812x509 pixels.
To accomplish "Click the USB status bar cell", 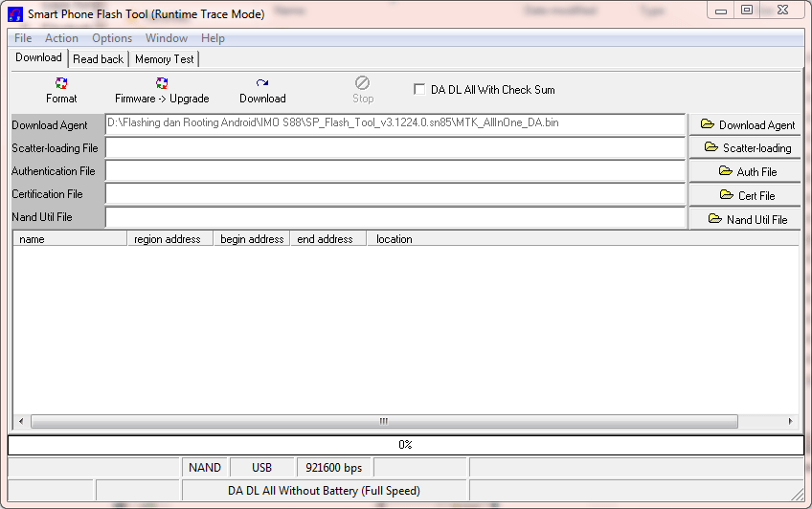I will click(261, 468).
